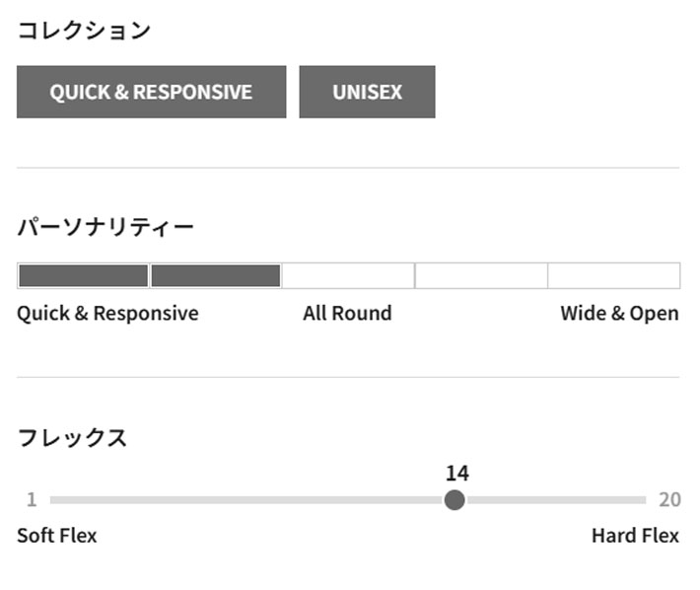Click the fourth empty personality bar segment
Screen dimensions: 700x590
(481, 275)
